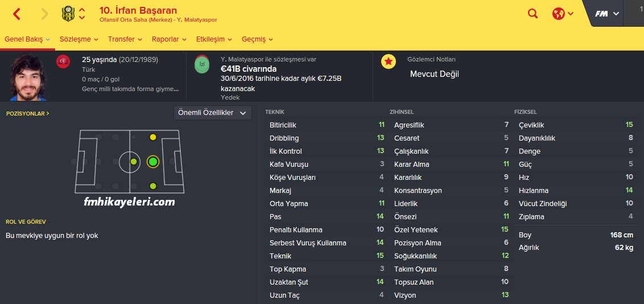
Task: Expand the FM main menu dropdown
Action: click(x=607, y=14)
